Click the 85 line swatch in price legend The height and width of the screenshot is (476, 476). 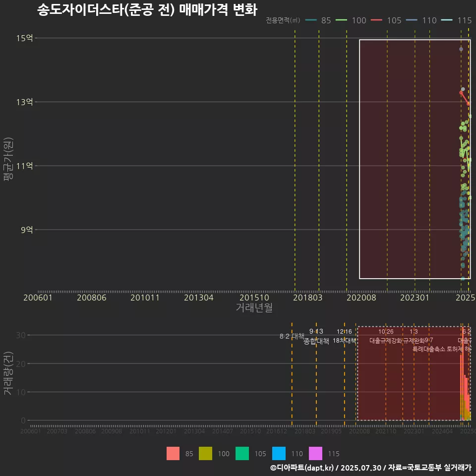click(311, 20)
